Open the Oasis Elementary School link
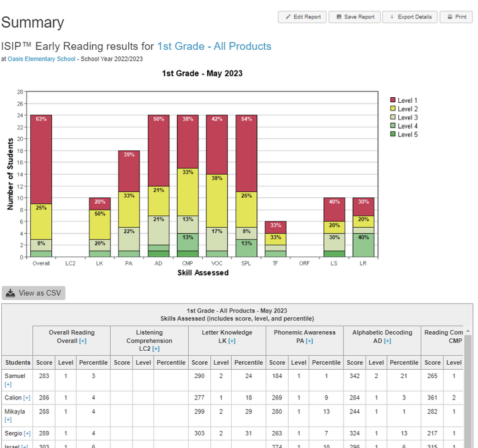478x448 pixels. 42,59
